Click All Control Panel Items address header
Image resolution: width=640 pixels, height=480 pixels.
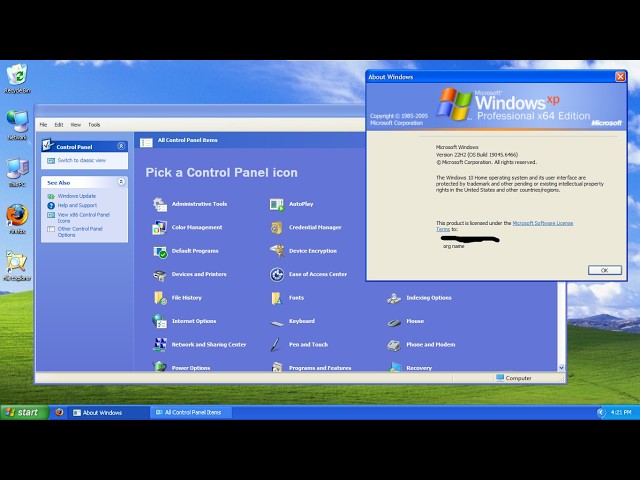[187, 140]
